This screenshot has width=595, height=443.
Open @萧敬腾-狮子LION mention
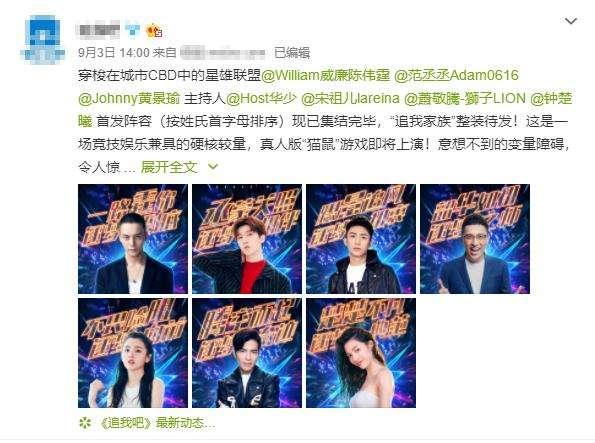(x=465, y=98)
